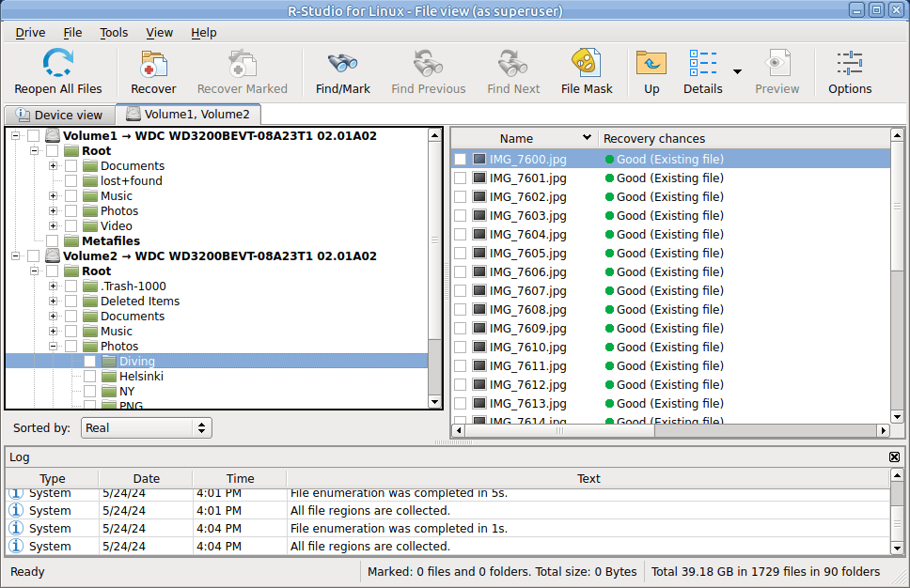Click the file list vertical scrollbar thumb
910x588 pixels.
(897, 207)
